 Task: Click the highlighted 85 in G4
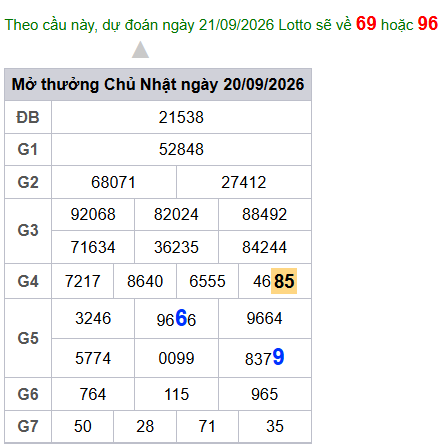click(x=284, y=281)
